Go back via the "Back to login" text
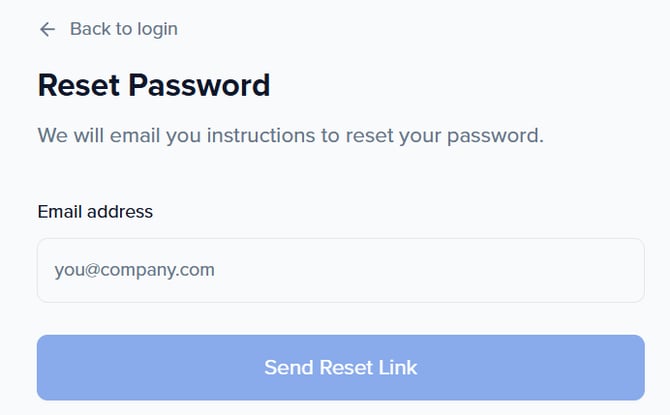The image size is (670, 415). [123, 29]
